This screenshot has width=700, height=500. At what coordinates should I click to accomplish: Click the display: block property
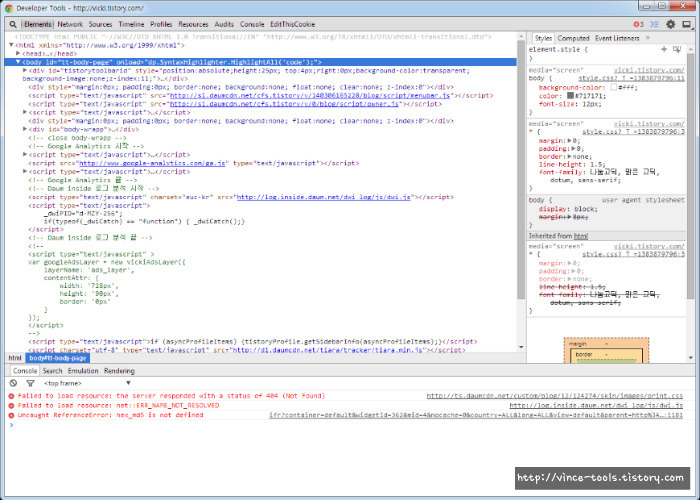(x=567, y=209)
